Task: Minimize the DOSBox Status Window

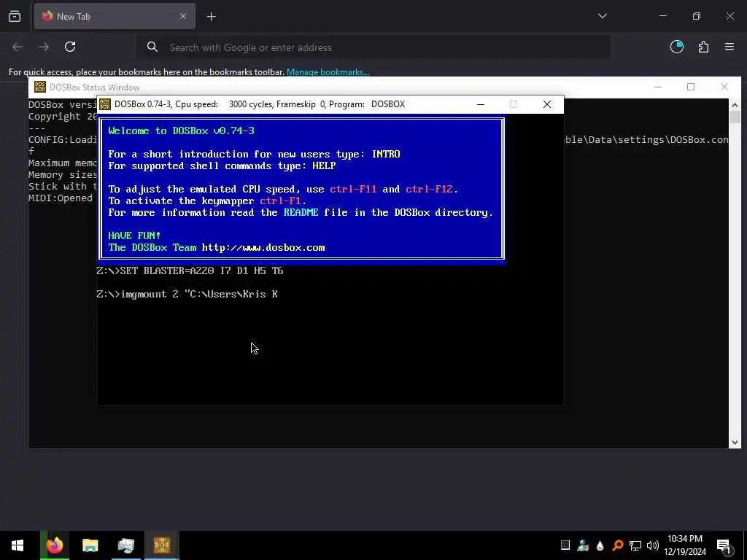Action: point(658,87)
